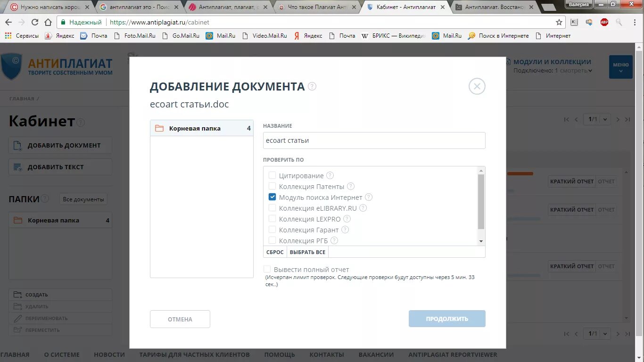Click help icon beside Коллекция Патенты

click(x=351, y=186)
